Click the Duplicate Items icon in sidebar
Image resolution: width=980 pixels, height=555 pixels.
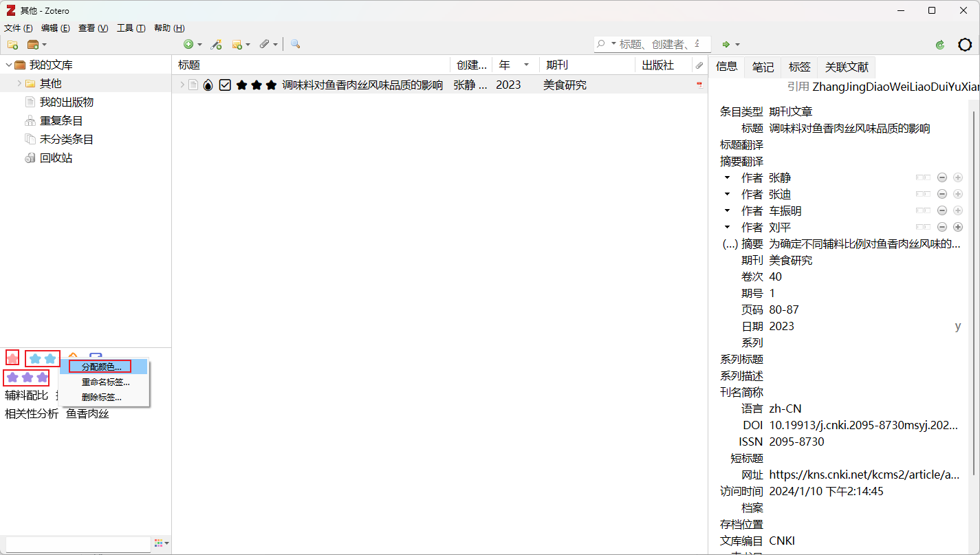click(x=30, y=121)
